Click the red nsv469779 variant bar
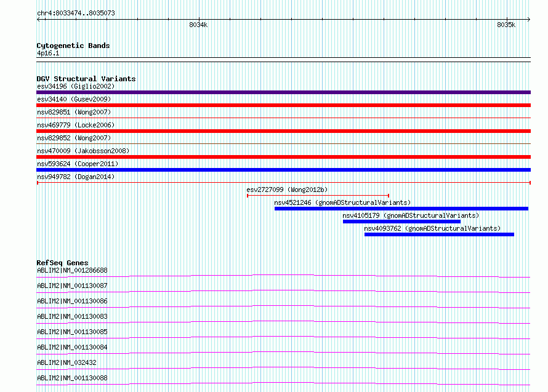This screenshot has width=548, height=392. 283,131
